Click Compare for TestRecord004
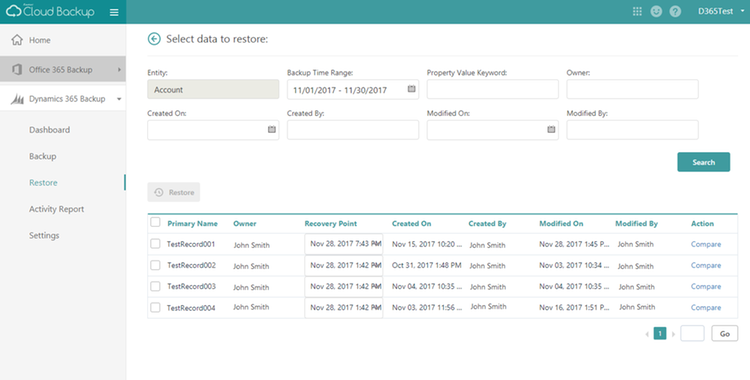 pyautogui.click(x=706, y=307)
